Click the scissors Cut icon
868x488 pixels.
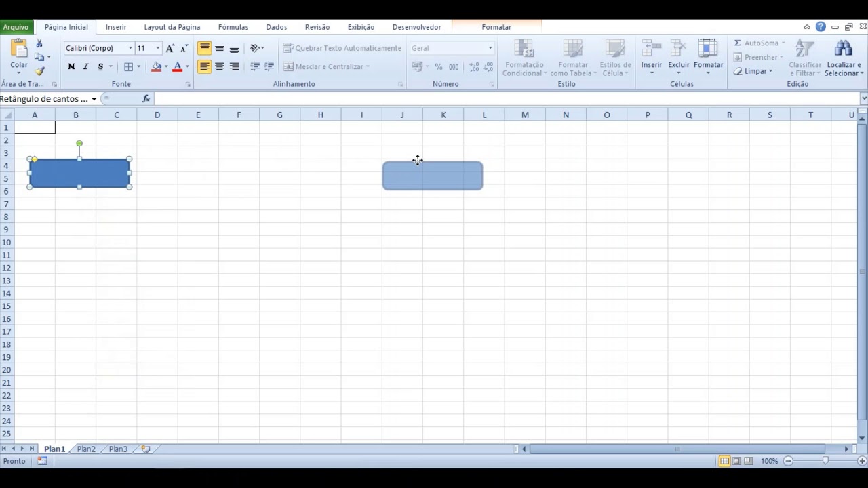[39, 44]
